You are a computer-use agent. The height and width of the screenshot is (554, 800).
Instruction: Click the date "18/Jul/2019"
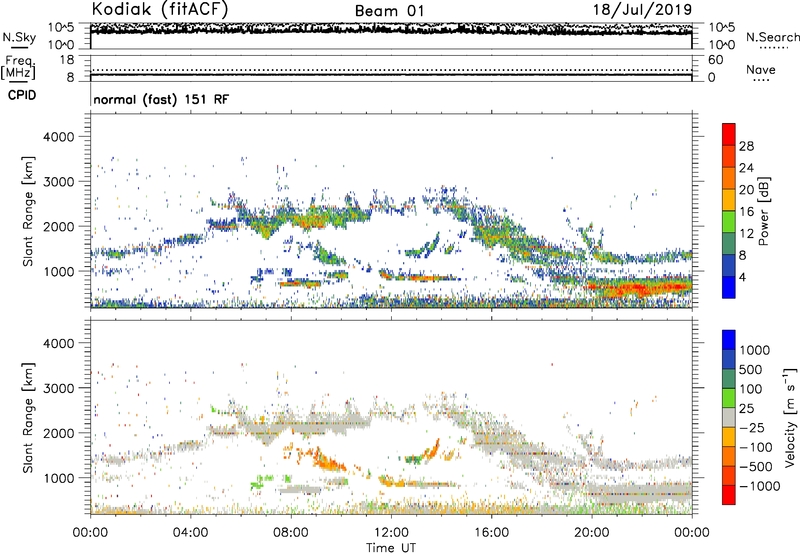pyautogui.click(x=642, y=10)
